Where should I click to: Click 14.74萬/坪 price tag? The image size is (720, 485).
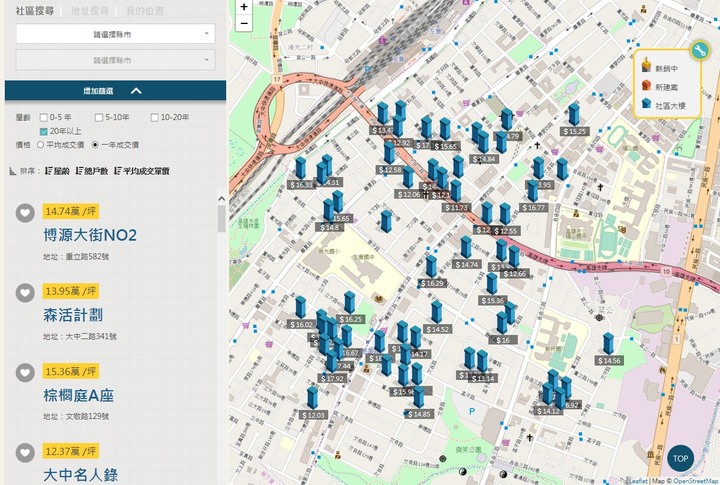click(71, 211)
